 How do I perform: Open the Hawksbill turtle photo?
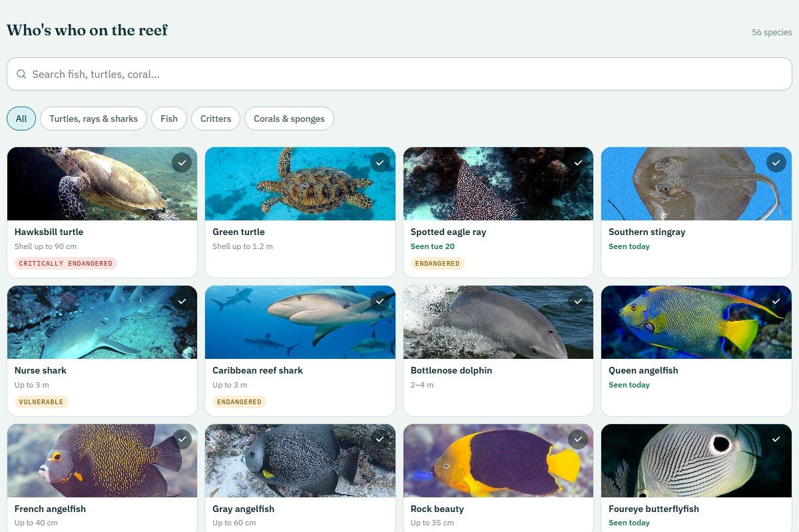click(x=102, y=184)
